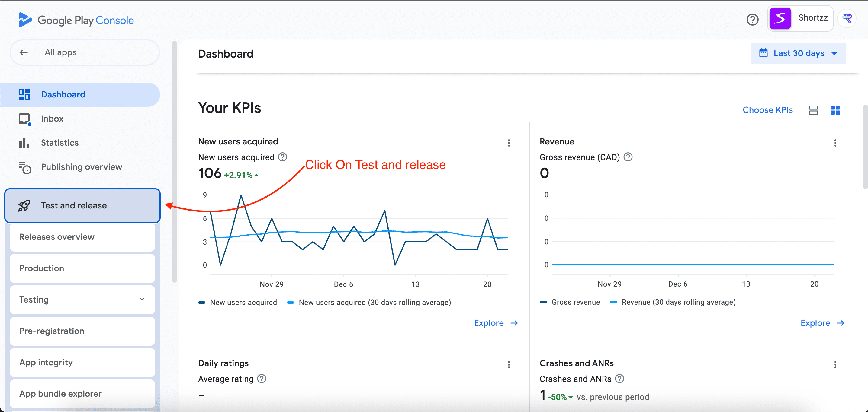Open the Revenue card options menu
Screen dimensions: 868x412
point(835,143)
